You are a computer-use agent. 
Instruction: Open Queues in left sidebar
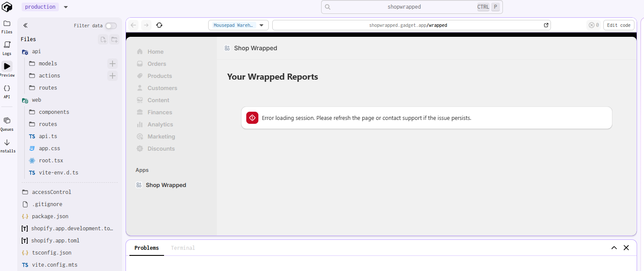pyautogui.click(x=7, y=123)
